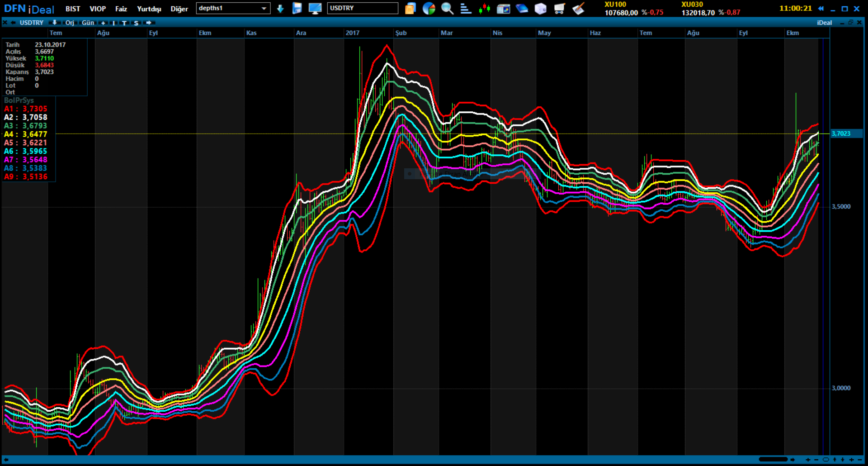Click the right arrow in chart toolbar
Image resolution: width=868 pixels, height=466 pixels.
149,23
